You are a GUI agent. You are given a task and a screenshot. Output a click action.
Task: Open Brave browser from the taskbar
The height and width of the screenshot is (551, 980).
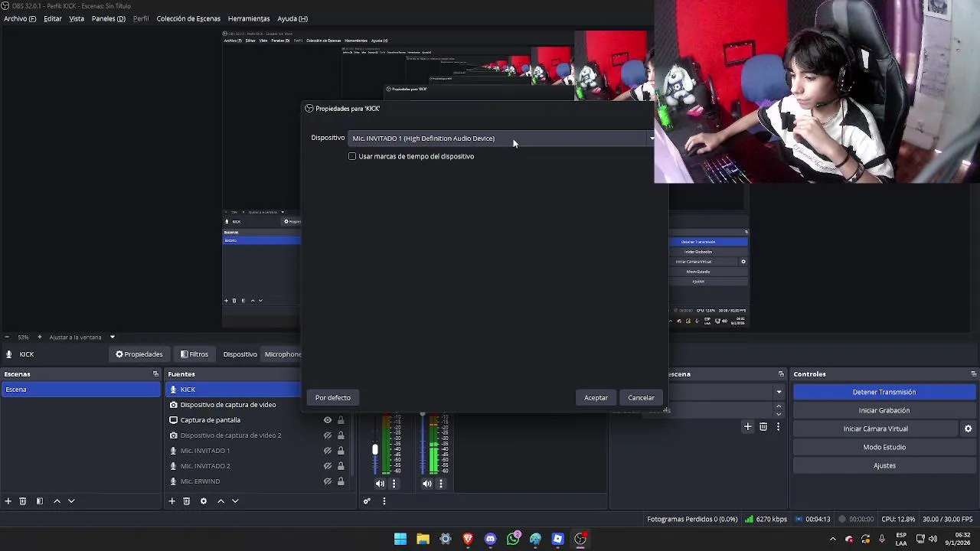click(x=468, y=539)
